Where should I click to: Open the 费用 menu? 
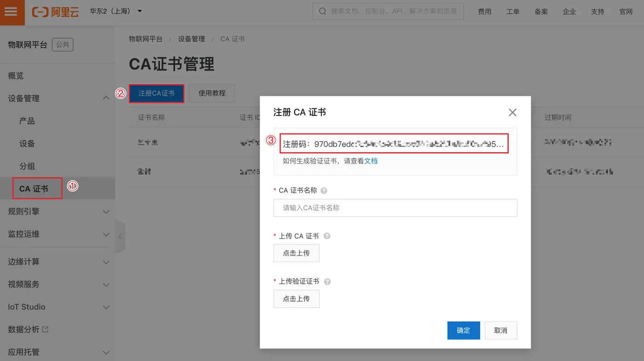[484, 11]
